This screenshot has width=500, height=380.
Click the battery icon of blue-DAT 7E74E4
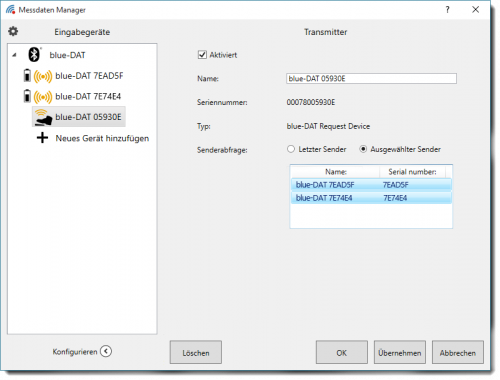coord(27,96)
